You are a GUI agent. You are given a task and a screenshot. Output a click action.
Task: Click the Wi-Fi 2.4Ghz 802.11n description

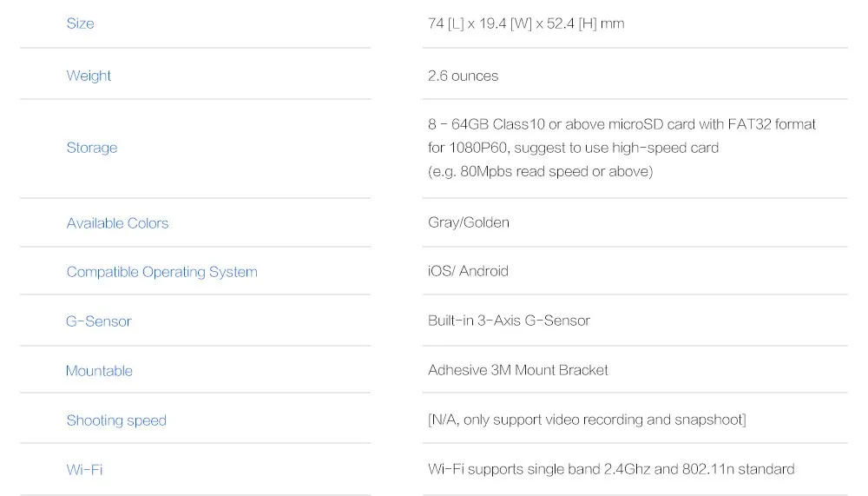coord(611,469)
